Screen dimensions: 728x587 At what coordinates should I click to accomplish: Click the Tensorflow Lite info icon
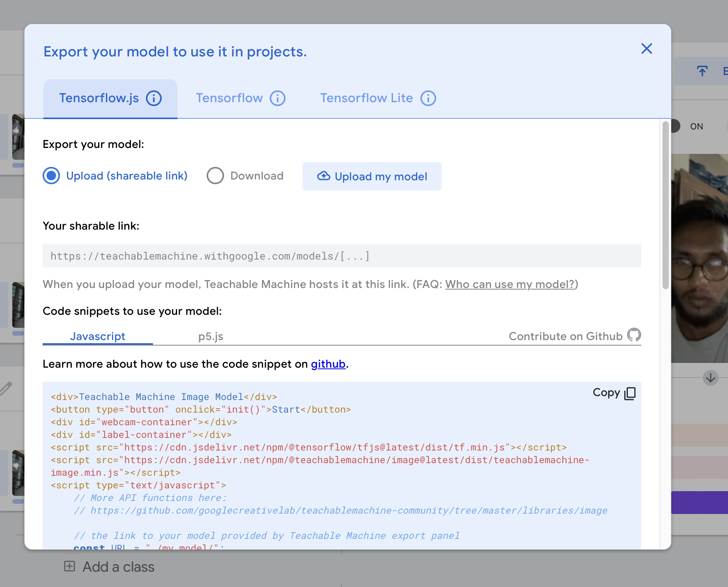point(428,98)
